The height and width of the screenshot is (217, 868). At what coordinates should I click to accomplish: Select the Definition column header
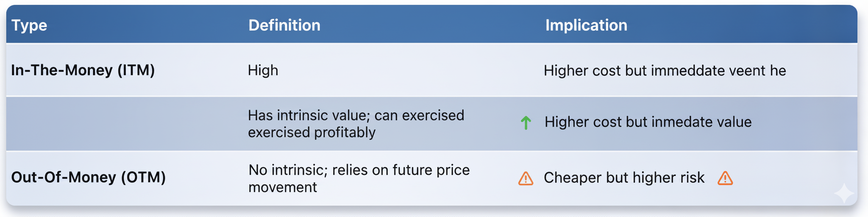[x=284, y=25]
